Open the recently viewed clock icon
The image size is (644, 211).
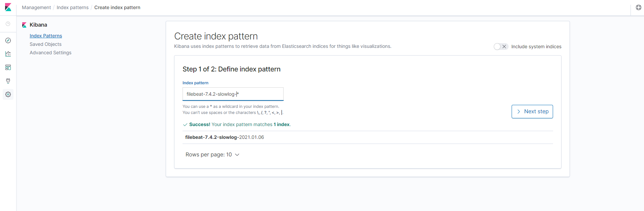(x=8, y=24)
